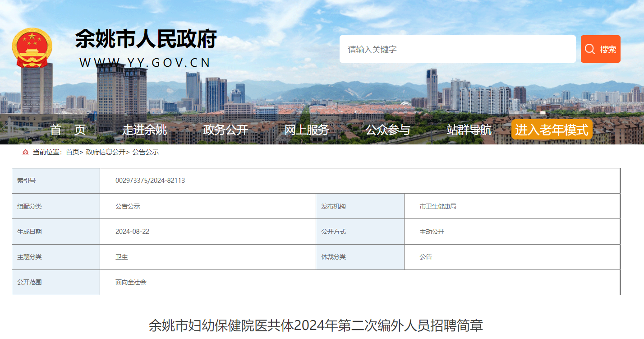This screenshot has width=644, height=339.
Task: Click the article title about 2024年第二次编外人员招聘
Action: (x=316, y=325)
